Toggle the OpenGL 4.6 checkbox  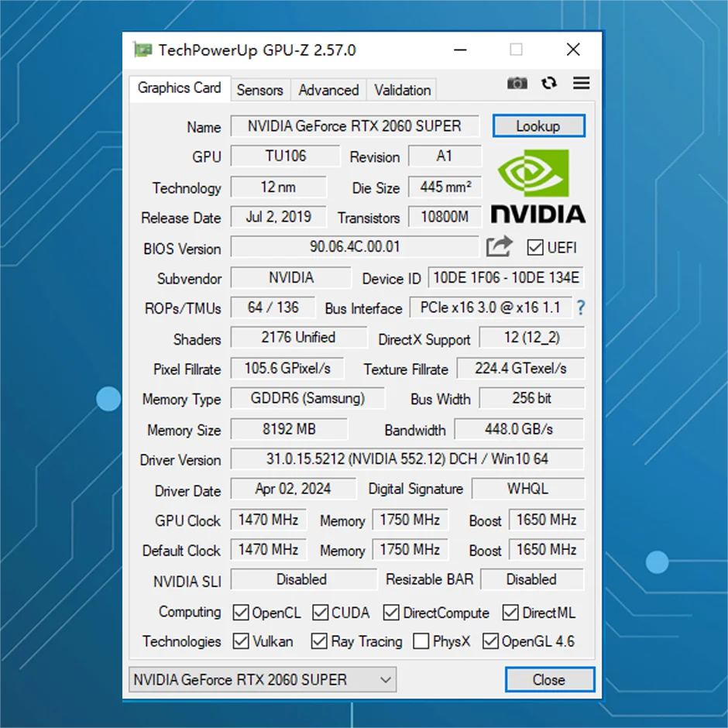490,641
